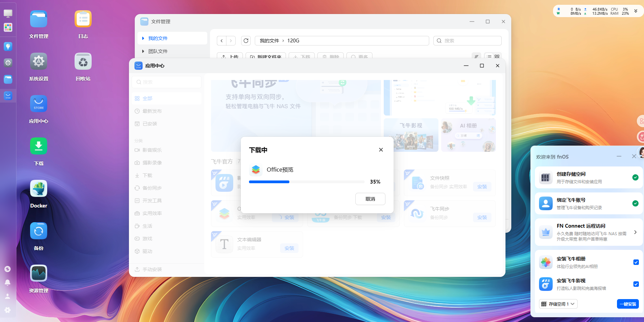Click the 我的文件 breadcrumb segment
This screenshot has height=322, width=644.
(x=270, y=41)
